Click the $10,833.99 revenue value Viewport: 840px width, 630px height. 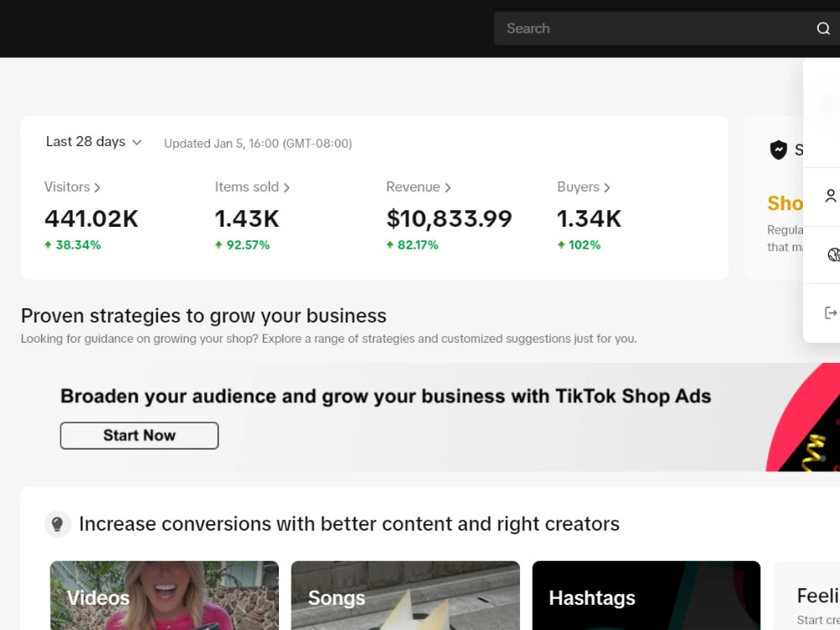point(449,218)
